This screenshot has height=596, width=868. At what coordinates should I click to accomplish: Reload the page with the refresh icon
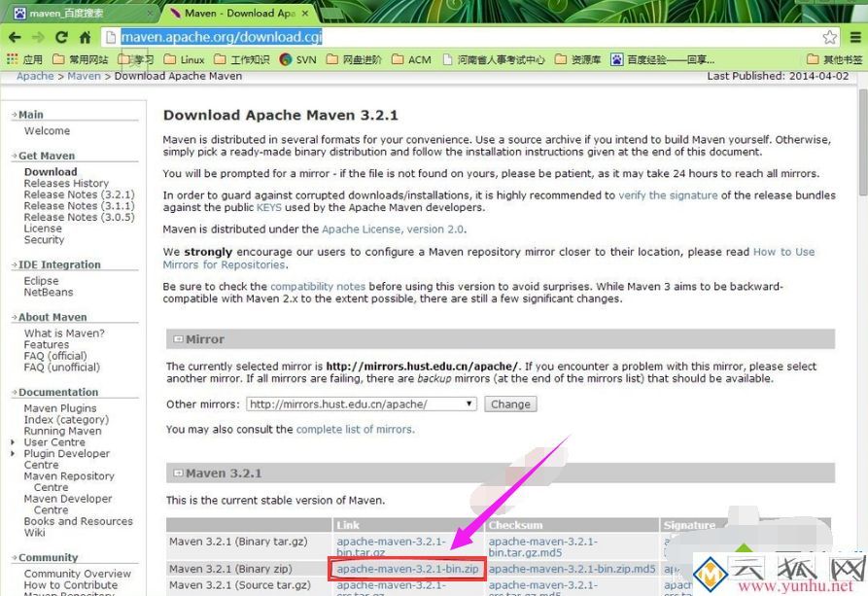pos(61,37)
